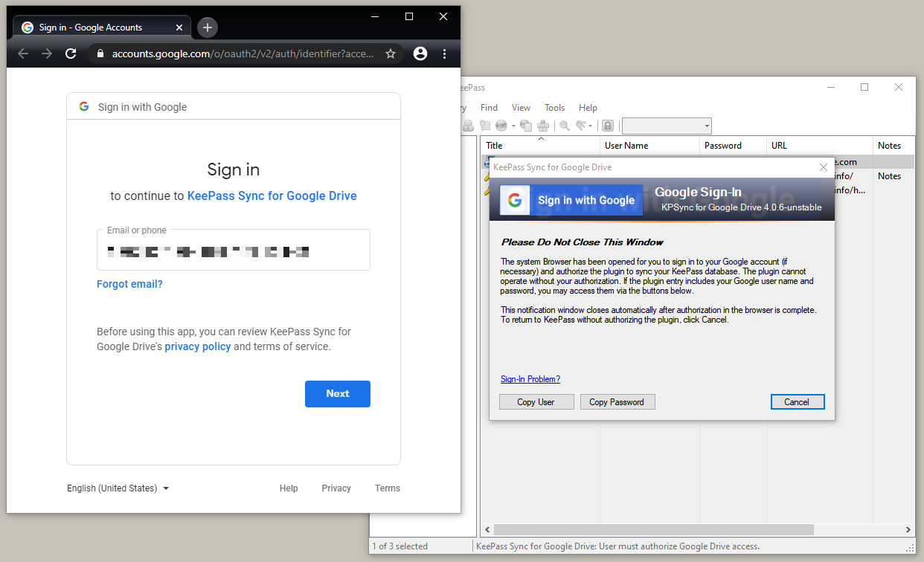Click the padlock icon in address bar

pos(100,54)
